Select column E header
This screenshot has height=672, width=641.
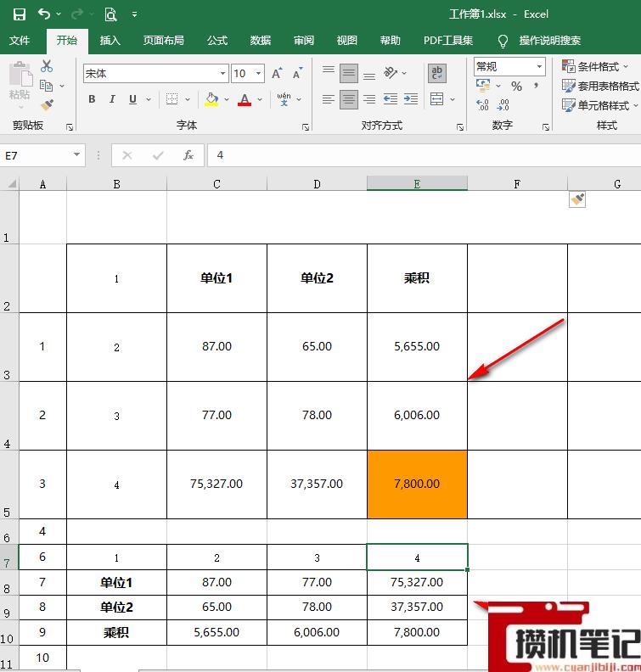[417, 184]
